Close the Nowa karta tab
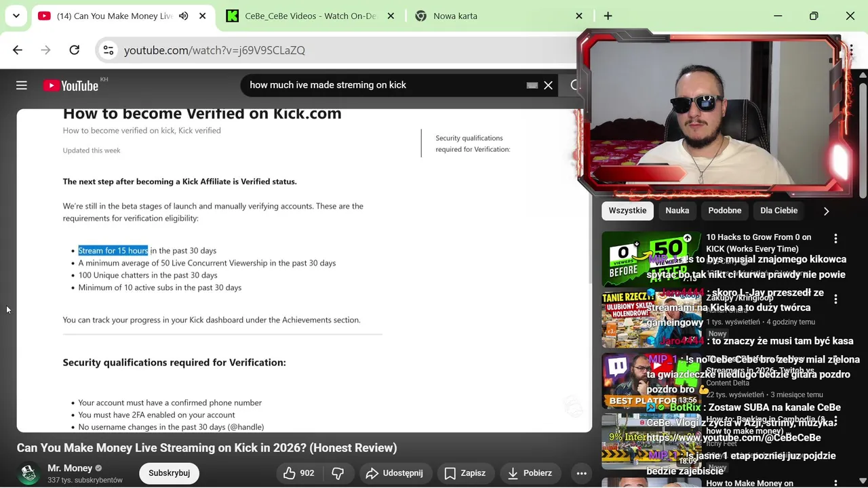This screenshot has height=488, width=868. tap(578, 16)
